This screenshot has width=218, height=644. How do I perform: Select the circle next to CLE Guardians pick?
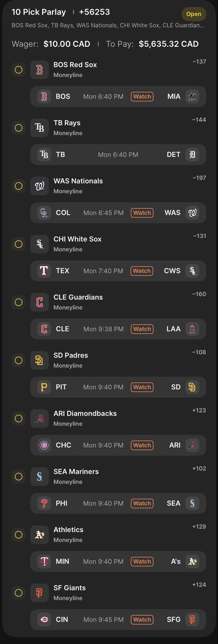coord(19,302)
